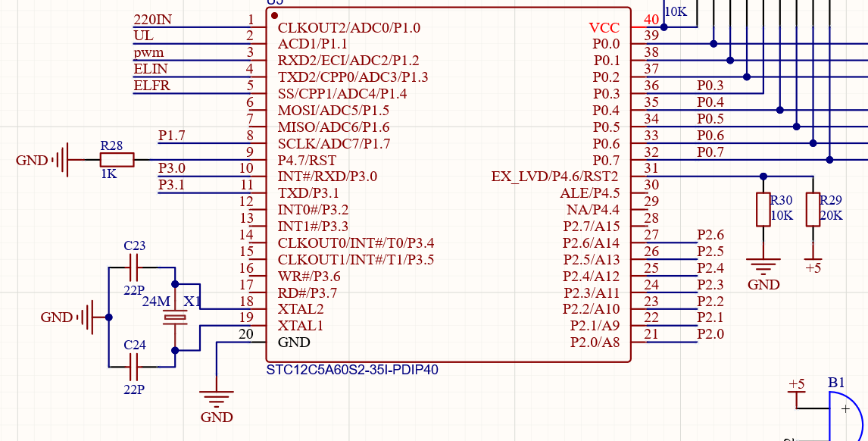Screen dimensions: 868x441
Task: Select the "TXD2/CPP0/ADC3/P1.3" pin name
Action: pyautogui.click(x=353, y=77)
